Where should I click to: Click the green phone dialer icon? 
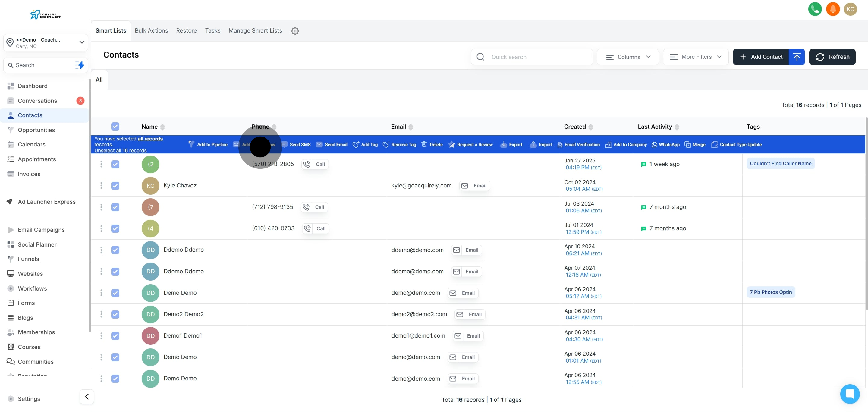pyautogui.click(x=814, y=9)
